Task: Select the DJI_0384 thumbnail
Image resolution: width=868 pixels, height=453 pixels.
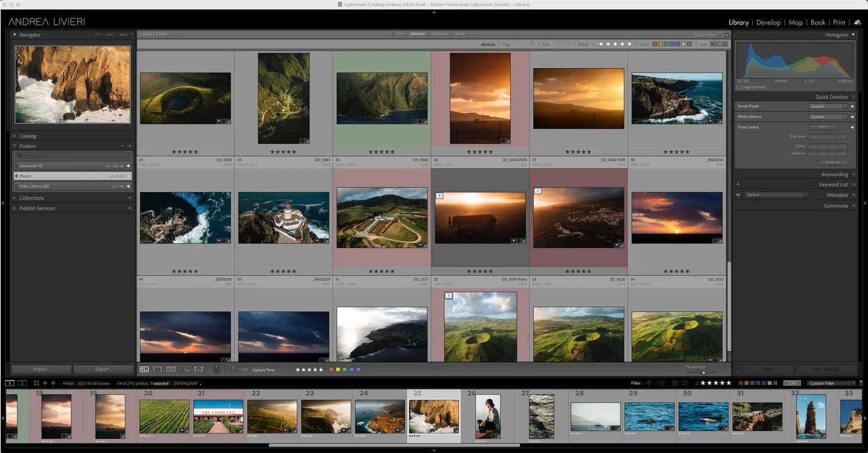Action: 284,97
